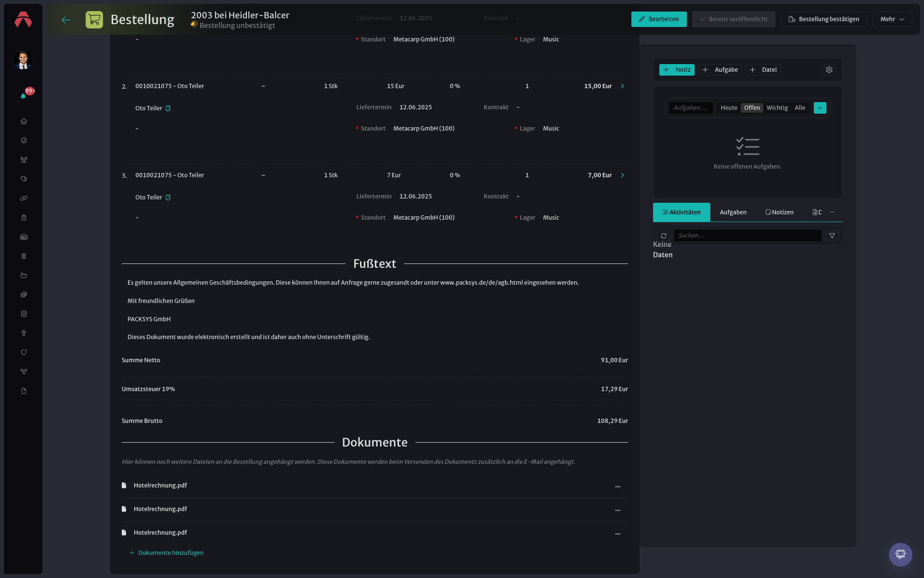
Task: Open the third Hotelrechnung.pdf file
Action: click(160, 533)
